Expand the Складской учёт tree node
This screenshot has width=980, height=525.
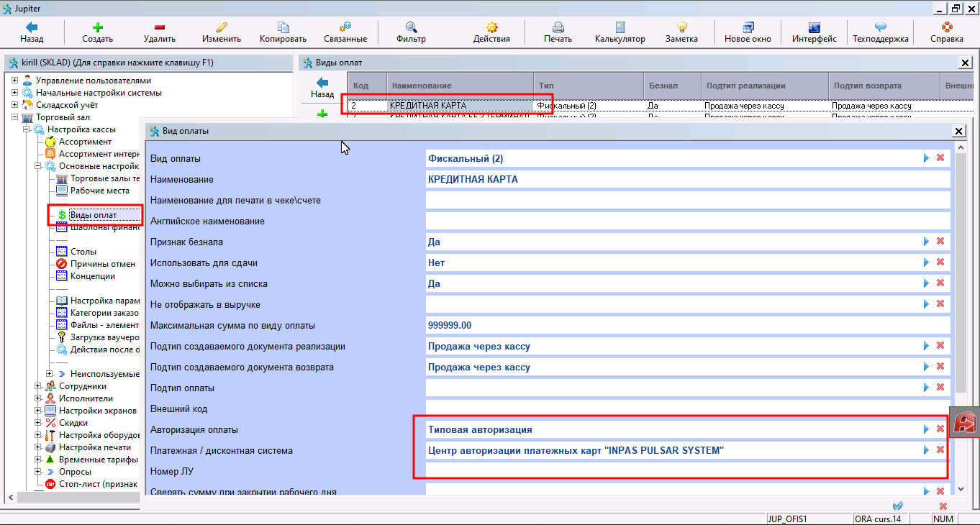click(x=15, y=105)
